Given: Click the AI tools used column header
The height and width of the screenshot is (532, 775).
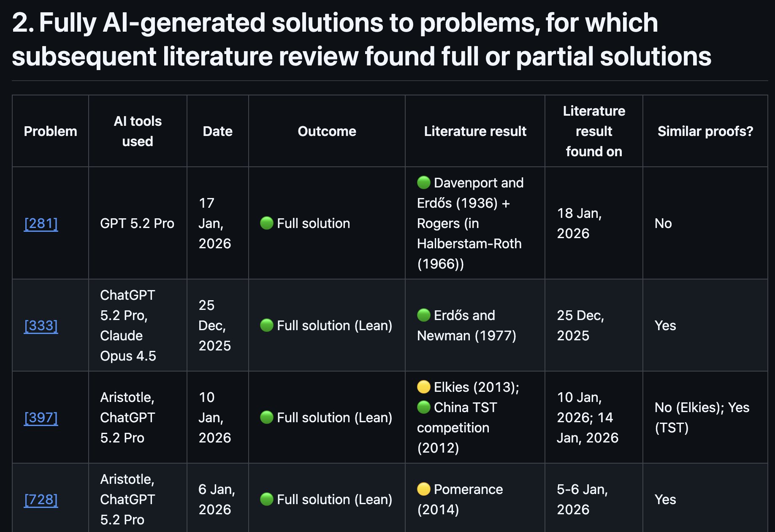Looking at the screenshot, I should pyautogui.click(x=138, y=131).
